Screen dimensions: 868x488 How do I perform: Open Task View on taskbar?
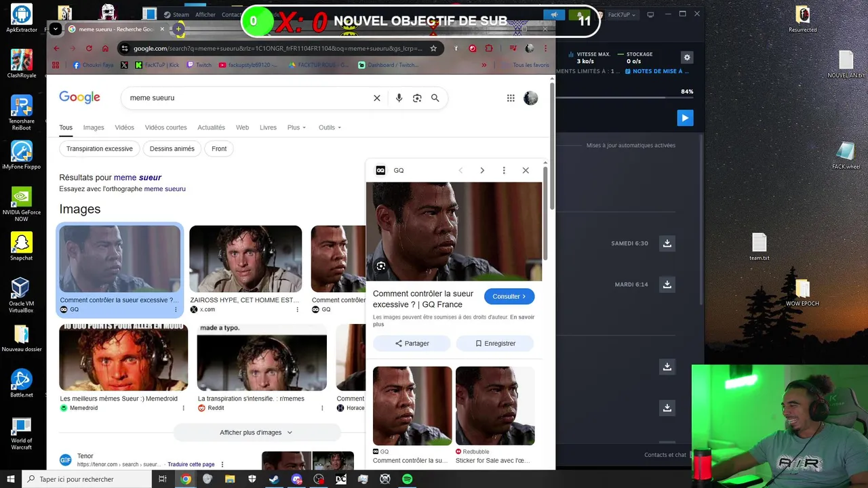click(x=163, y=479)
